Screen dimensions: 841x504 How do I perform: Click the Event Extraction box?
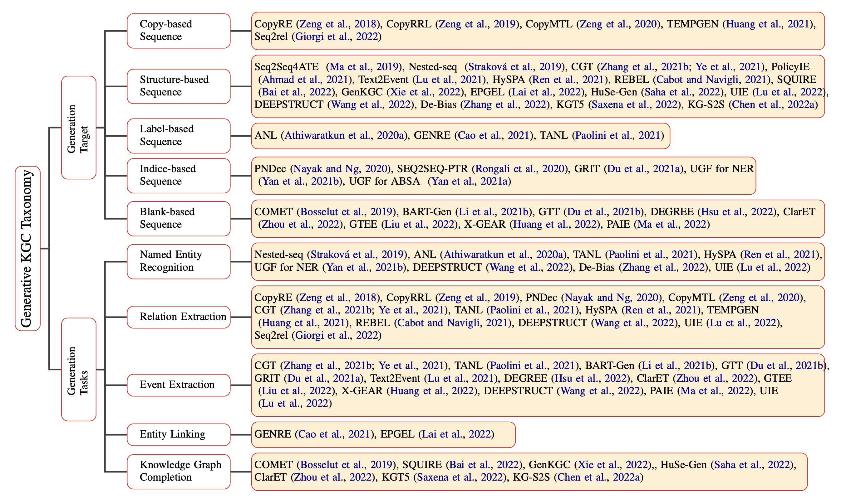179,385
